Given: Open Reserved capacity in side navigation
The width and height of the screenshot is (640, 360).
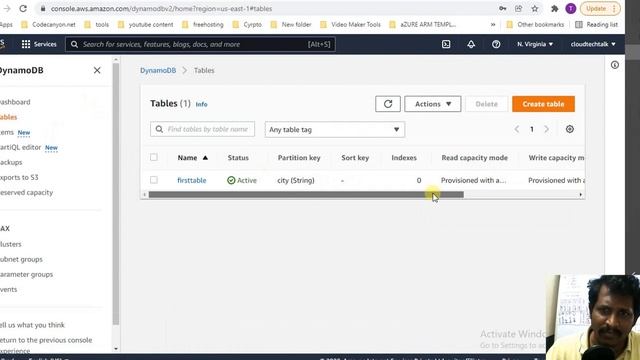Looking at the screenshot, I should 26,192.
